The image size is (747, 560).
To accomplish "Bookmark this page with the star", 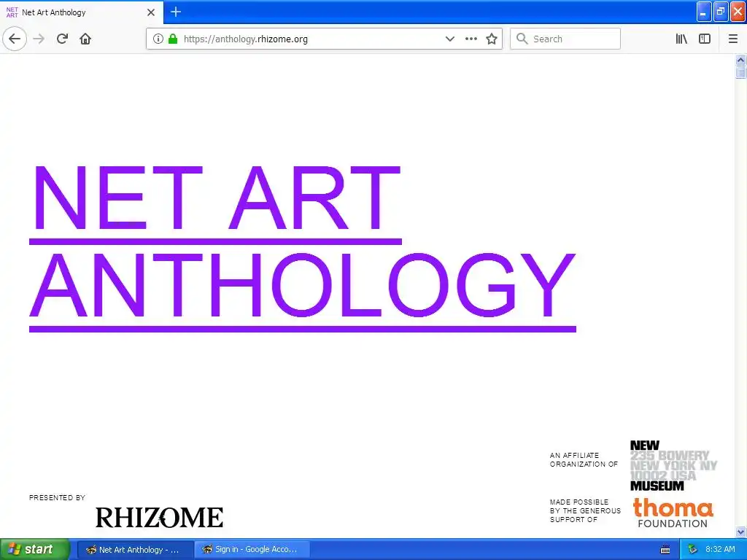I will point(492,39).
